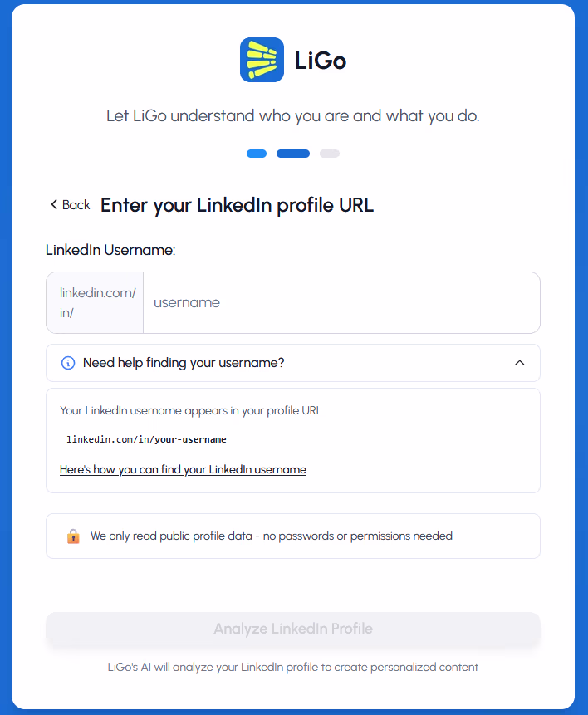Select the Back navigation control

pyautogui.click(x=69, y=203)
